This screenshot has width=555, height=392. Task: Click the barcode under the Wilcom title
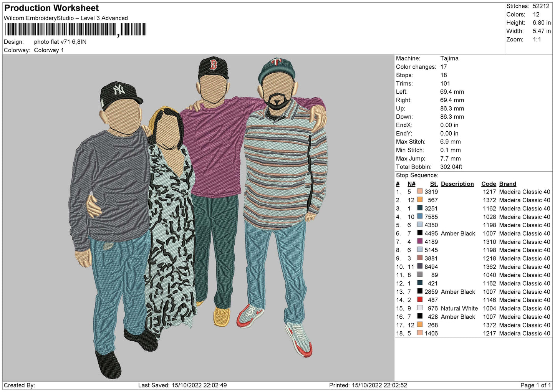[x=75, y=30]
